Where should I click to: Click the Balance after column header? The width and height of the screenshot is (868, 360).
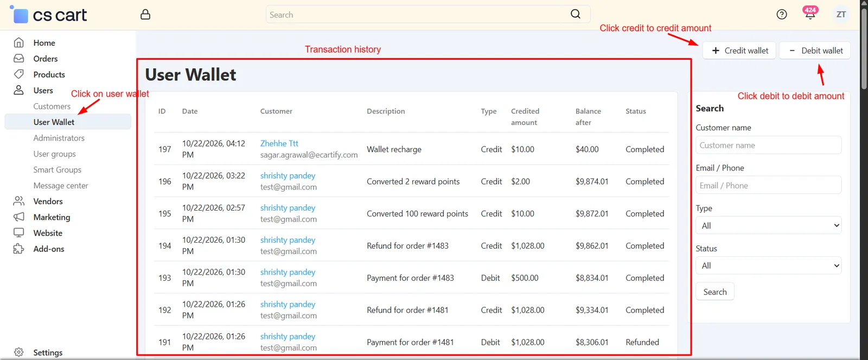pyautogui.click(x=588, y=117)
